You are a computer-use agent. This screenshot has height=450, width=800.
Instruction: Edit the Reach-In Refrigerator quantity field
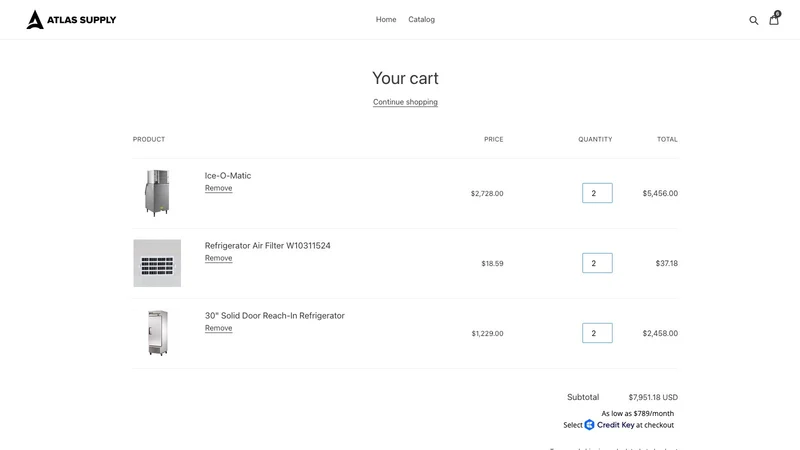click(597, 333)
